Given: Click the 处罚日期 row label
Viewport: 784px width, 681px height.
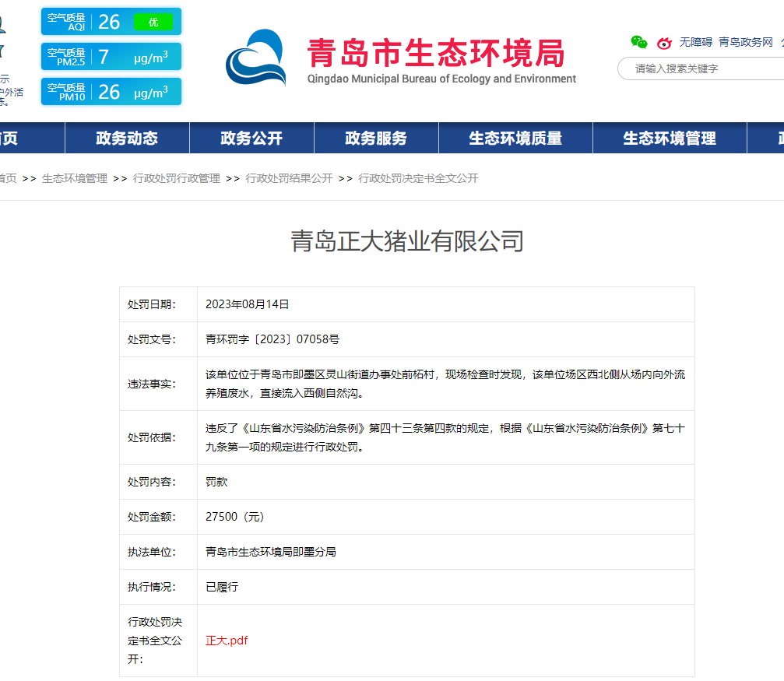Looking at the screenshot, I should [x=152, y=304].
